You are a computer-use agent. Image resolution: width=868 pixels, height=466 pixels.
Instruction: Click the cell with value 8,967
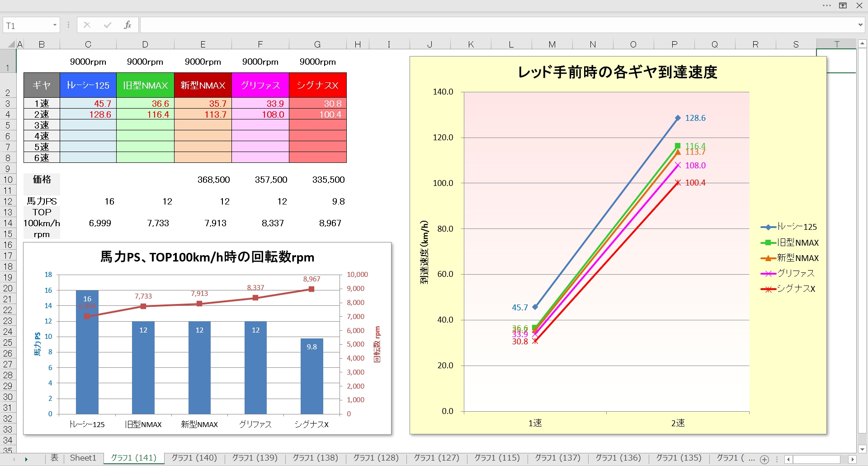[318, 223]
